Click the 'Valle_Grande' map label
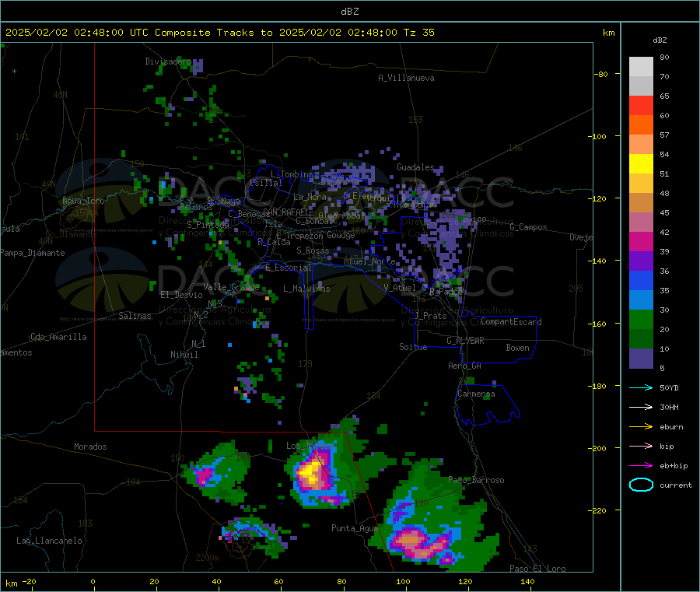 [231, 287]
